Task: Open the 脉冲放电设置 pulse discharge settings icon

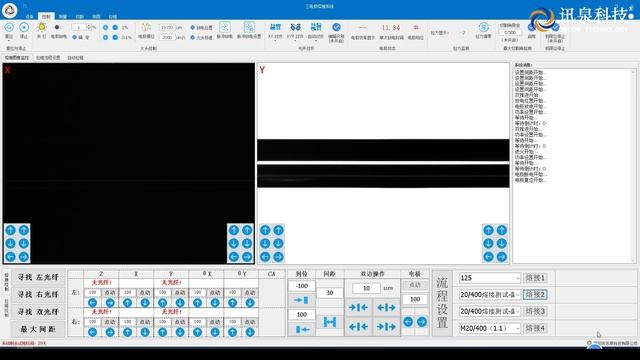Action: click(249, 27)
